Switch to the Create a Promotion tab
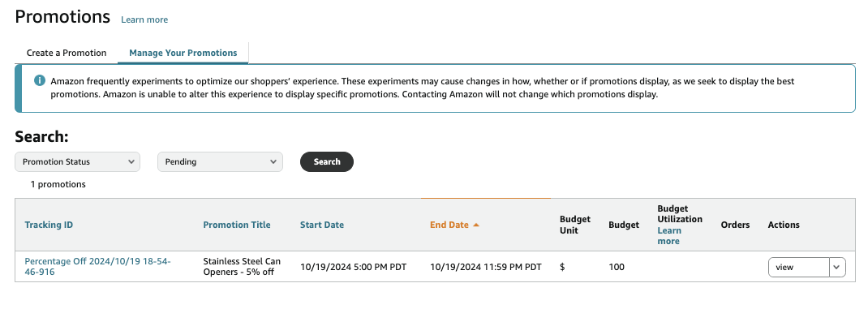Viewport: 868px width, 309px height. (67, 54)
